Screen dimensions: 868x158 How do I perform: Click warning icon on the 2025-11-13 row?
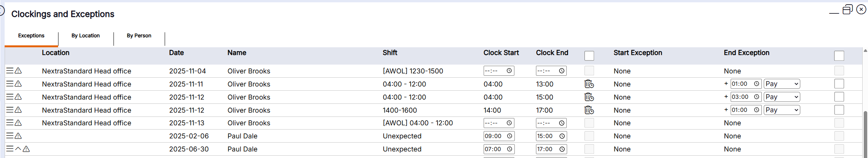[18, 123]
